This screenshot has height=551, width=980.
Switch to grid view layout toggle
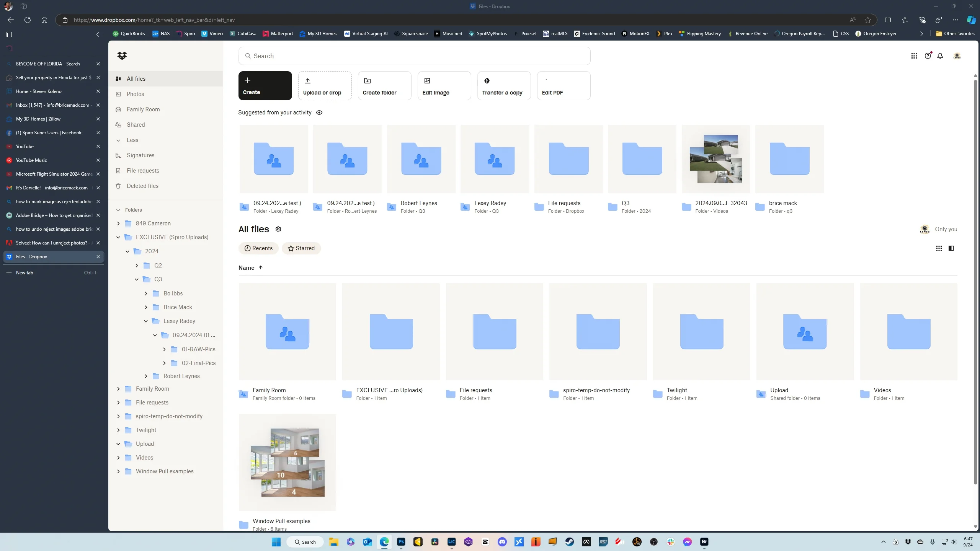939,248
